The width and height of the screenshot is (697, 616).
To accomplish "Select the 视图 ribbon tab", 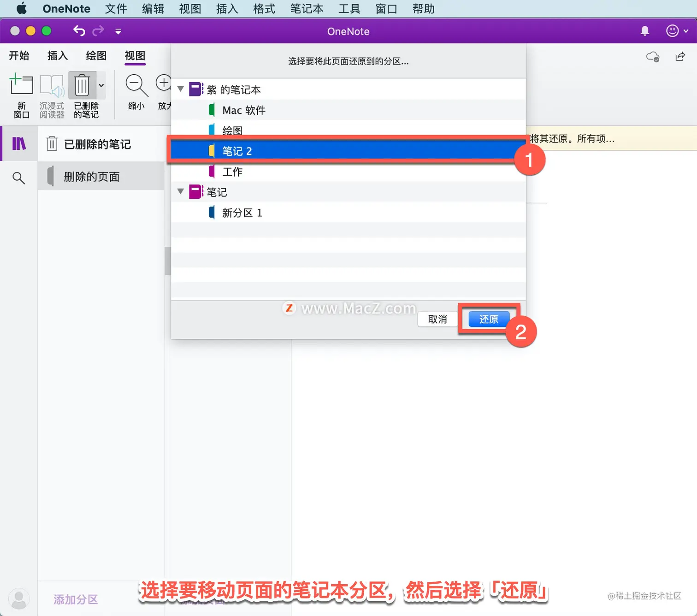I will point(135,56).
